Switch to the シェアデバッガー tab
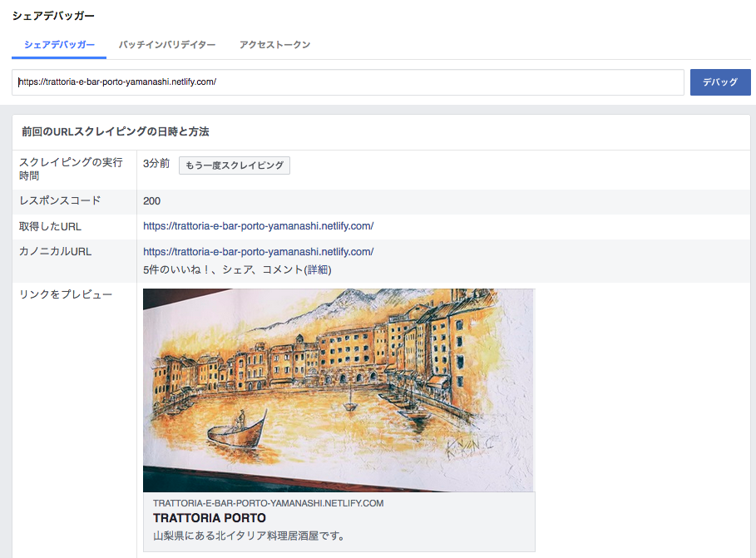 pos(59,45)
